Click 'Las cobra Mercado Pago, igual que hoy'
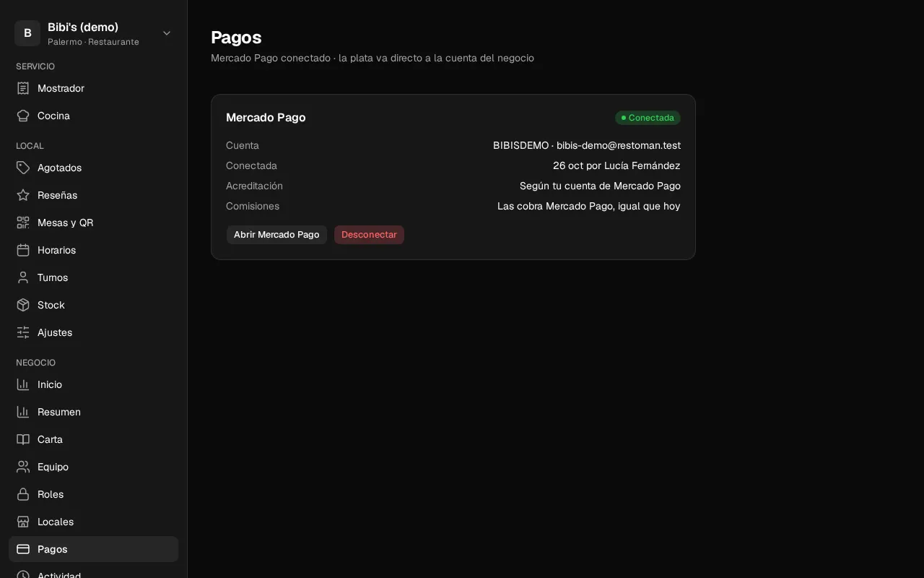Viewport: 924px width, 578px height. click(589, 206)
